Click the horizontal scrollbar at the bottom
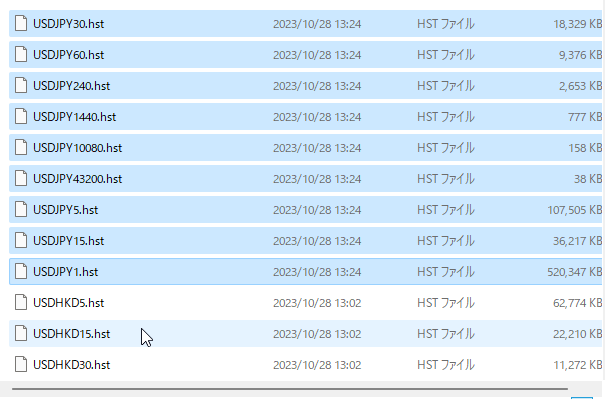The height and width of the screenshot is (399, 605). click(x=290, y=389)
